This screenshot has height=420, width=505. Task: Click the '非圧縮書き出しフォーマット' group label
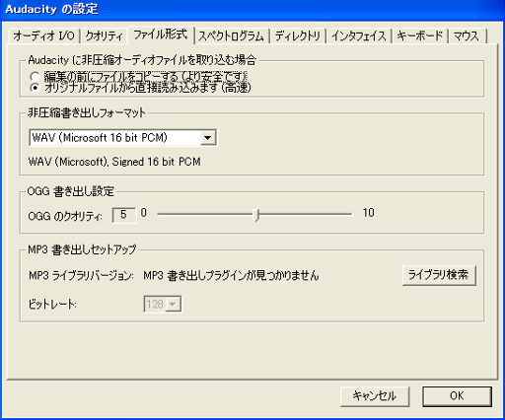(x=87, y=112)
